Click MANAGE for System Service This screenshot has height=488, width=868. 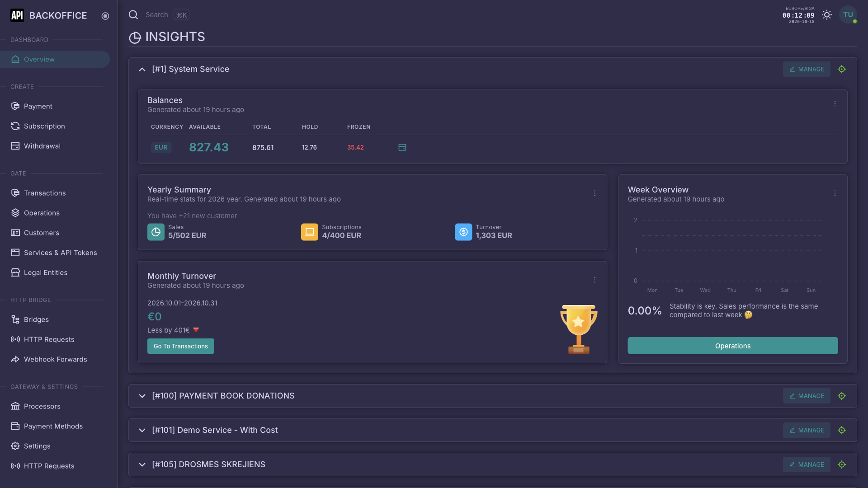(x=807, y=69)
